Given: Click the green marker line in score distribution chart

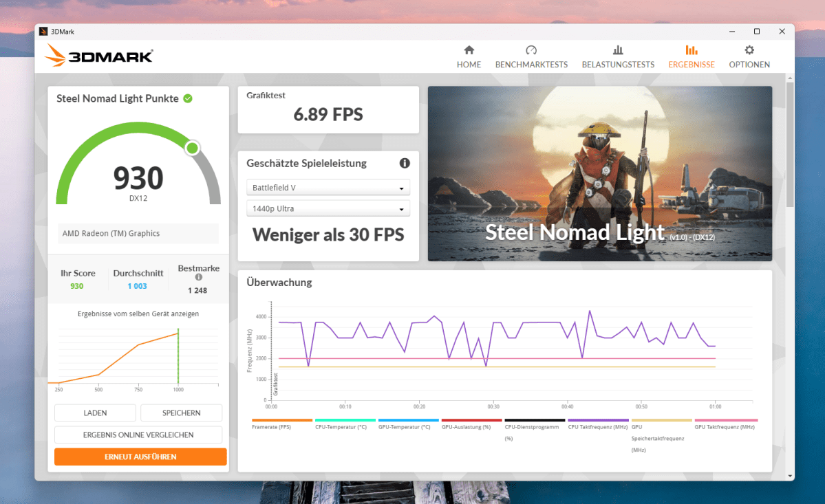Looking at the screenshot, I should (x=178, y=356).
